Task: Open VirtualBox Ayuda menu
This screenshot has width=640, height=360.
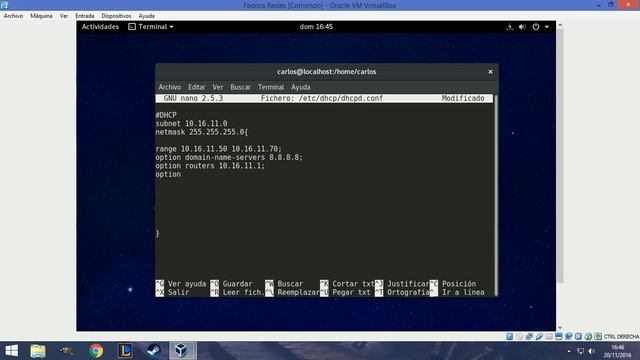Action: coord(147,16)
